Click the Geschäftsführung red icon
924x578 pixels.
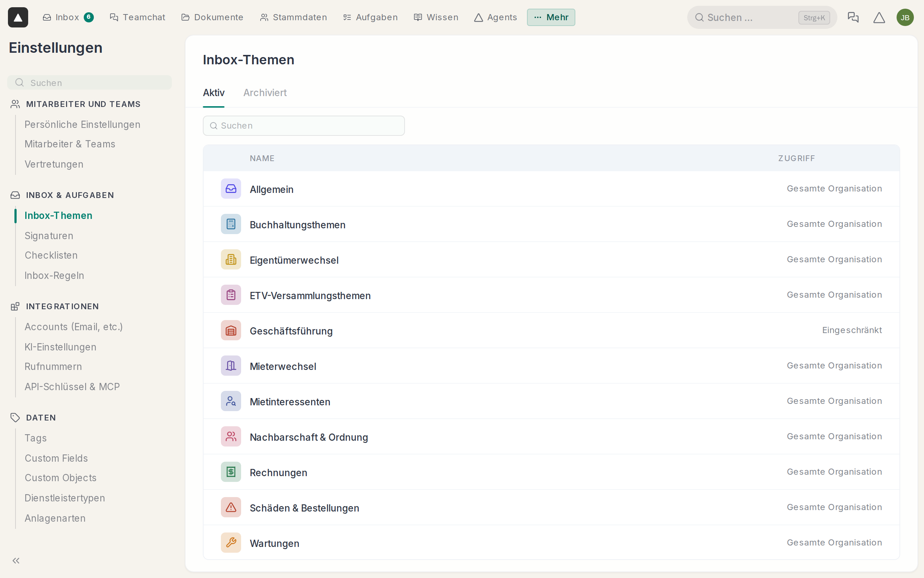tap(231, 330)
